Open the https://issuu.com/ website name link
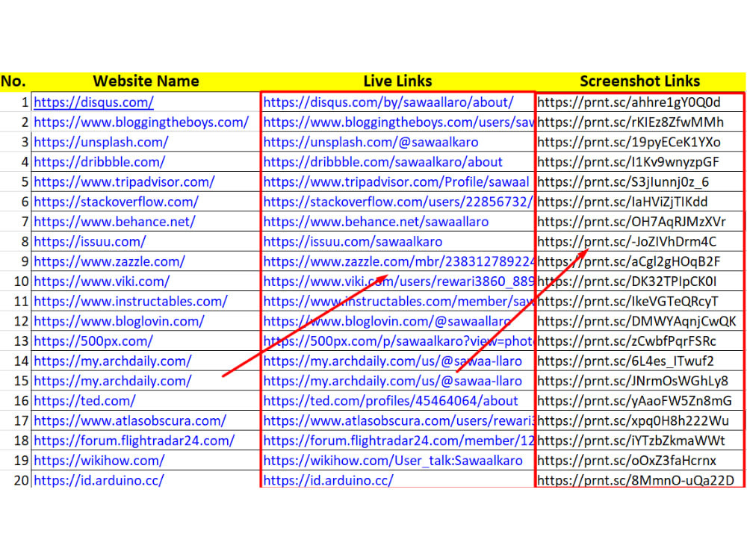The height and width of the screenshot is (560, 747). point(90,242)
